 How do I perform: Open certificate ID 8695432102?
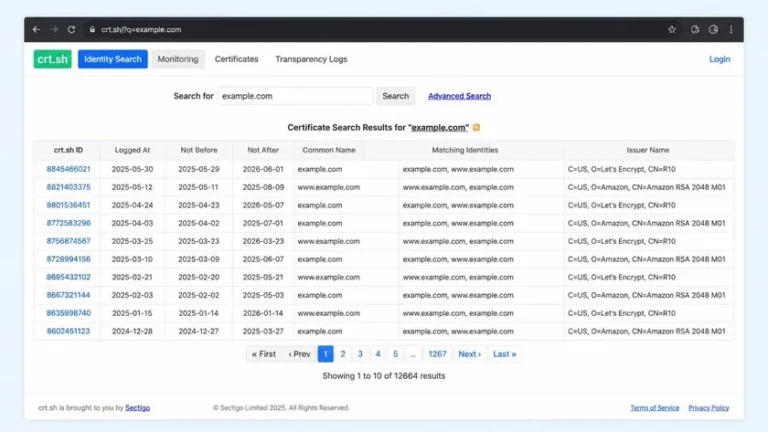(x=69, y=277)
